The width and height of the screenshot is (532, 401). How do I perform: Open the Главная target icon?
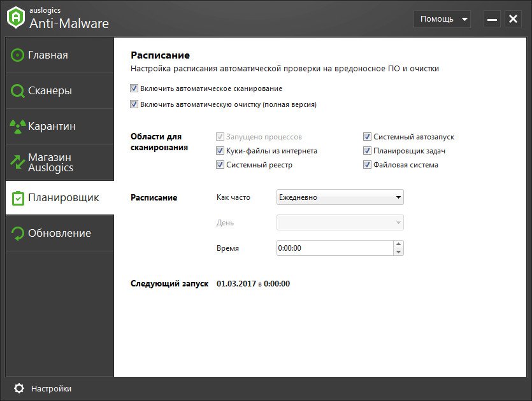pos(17,55)
